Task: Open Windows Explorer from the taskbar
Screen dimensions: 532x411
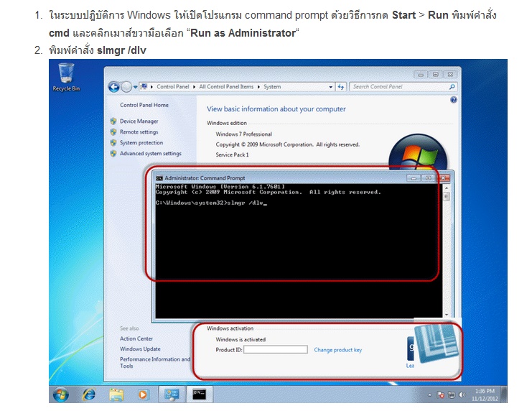Action: tap(116, 394)
